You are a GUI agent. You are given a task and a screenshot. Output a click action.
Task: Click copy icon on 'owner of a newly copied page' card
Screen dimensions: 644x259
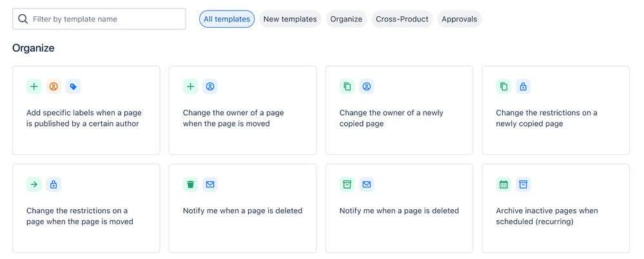click(x=347, y=87)
